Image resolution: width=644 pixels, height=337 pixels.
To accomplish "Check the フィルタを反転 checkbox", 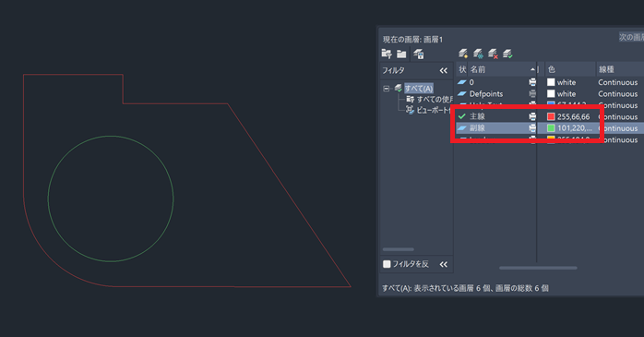I will pyautogui.click(x=387, y=264).
